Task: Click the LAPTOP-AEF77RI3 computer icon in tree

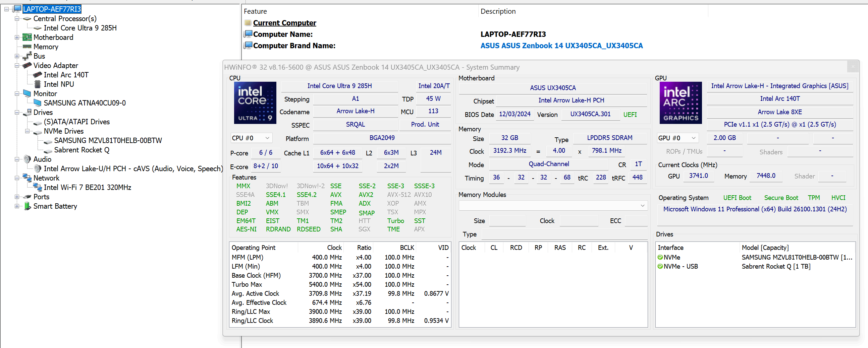Action: click(17, 9)
